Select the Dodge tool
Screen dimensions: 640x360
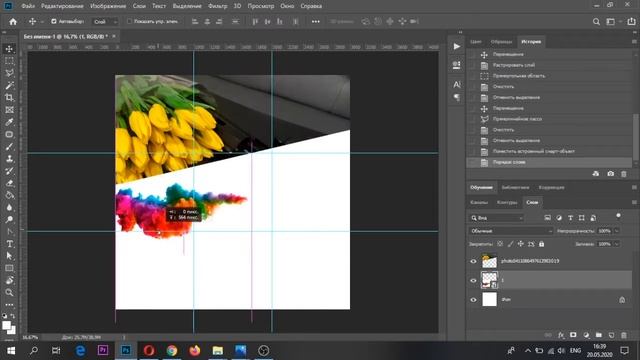[9, 220]
